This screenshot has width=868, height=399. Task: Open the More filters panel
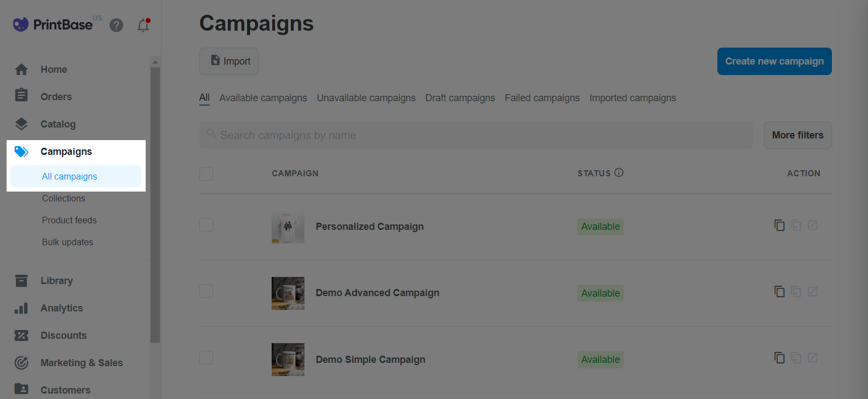pyautogui.click(x=797, y=135)
